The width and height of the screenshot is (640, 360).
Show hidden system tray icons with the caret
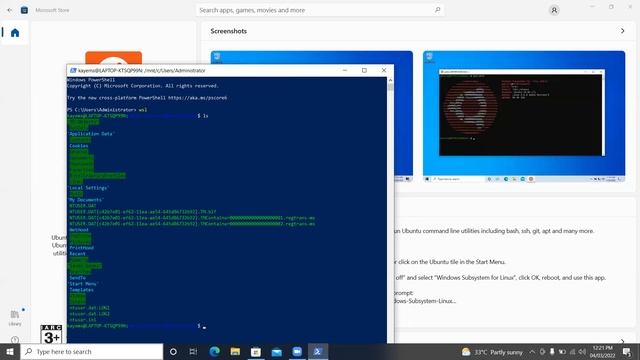(532, 352)
